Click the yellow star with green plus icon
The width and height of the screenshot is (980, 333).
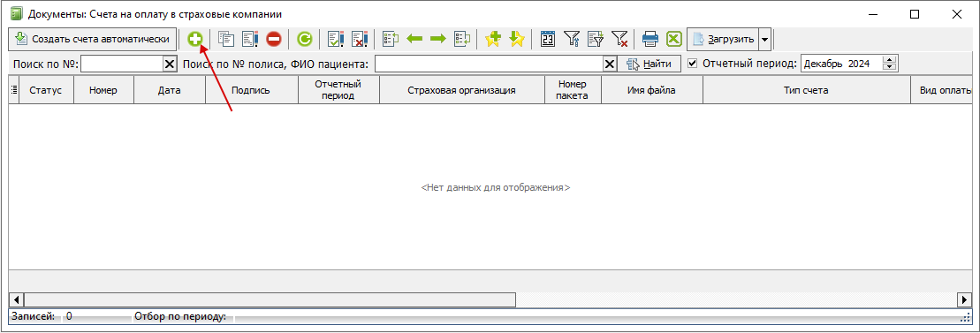click(x=493, y=40)
